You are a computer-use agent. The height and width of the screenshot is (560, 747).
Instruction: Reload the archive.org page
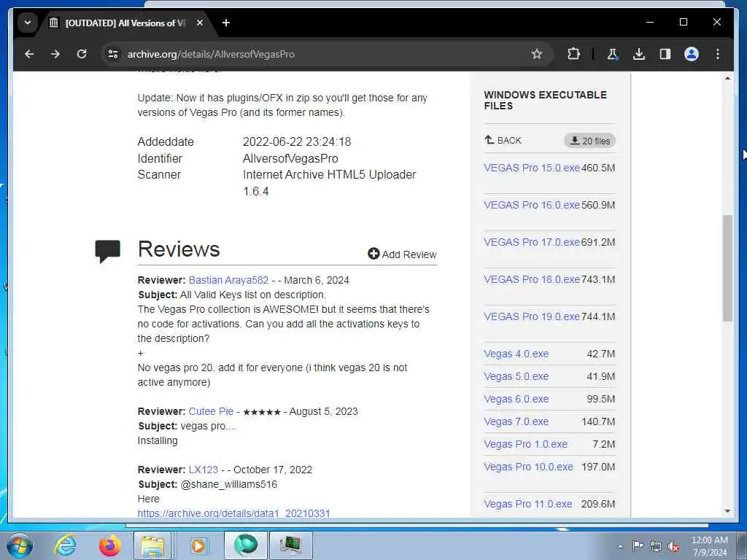(82, 54)
